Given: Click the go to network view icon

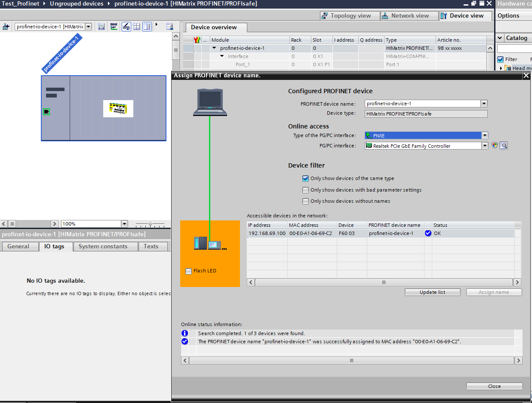Looking at the screenshot, I should pos(6,27).
